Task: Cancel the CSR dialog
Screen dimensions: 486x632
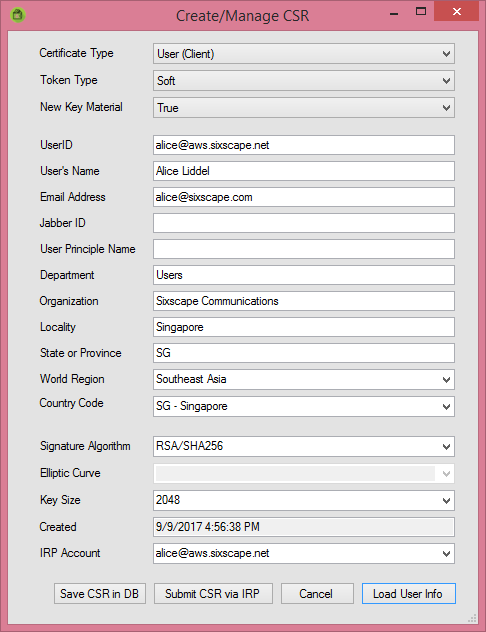Action: coord(317,594)
